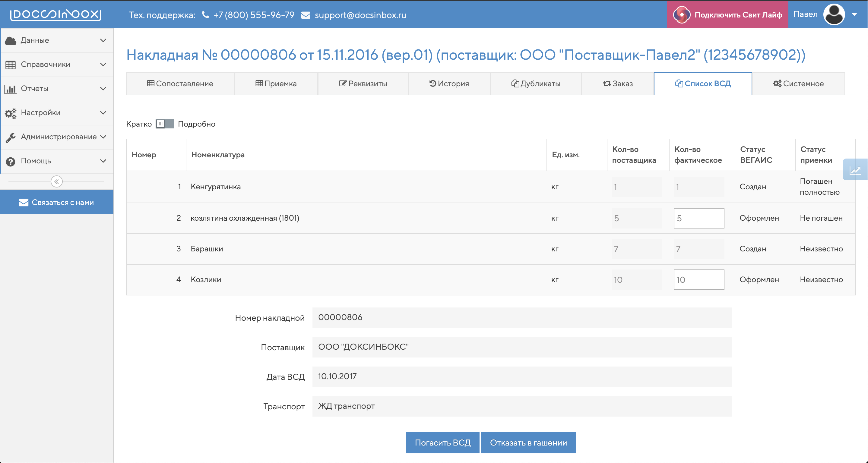The image size is (868, 463).
Task: Collapse the sidebar with the double-chevron
Action: 57,181
